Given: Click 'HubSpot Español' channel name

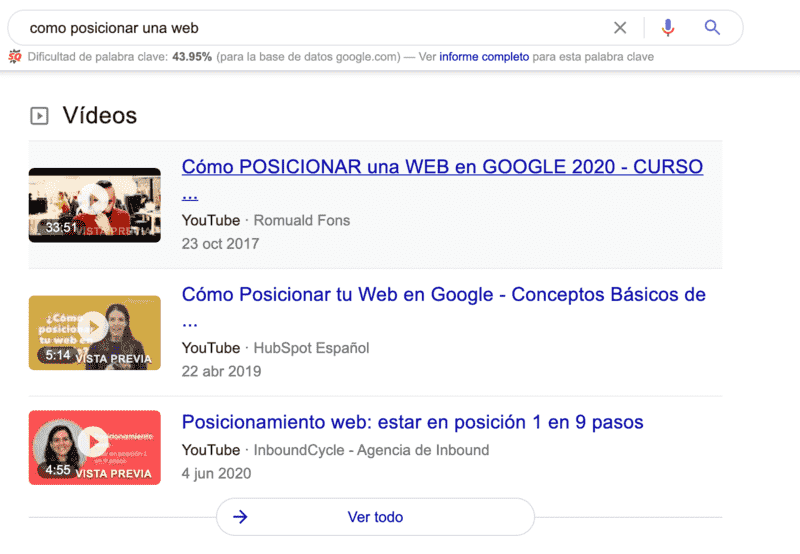Looking at the screenshot, I should coord(311,348).
